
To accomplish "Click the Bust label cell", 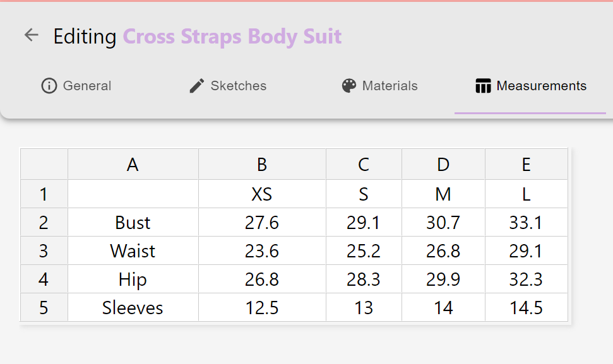I will click(x=133, y=223).
